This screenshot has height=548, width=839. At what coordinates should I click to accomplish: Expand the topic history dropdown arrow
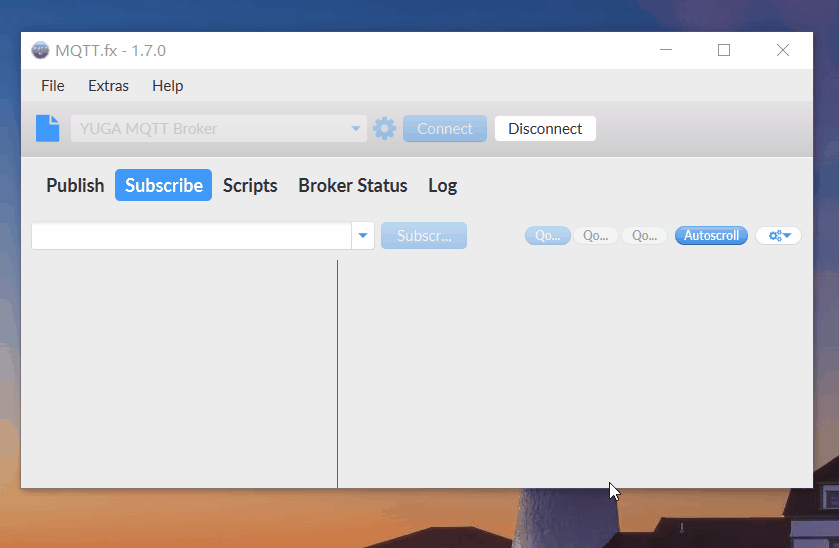coord(363,235)
